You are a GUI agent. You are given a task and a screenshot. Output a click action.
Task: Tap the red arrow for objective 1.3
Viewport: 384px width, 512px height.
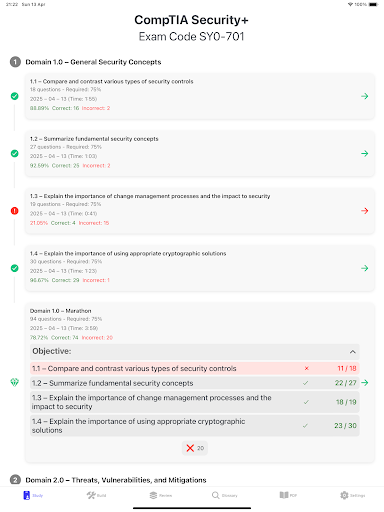pos(365,211)
